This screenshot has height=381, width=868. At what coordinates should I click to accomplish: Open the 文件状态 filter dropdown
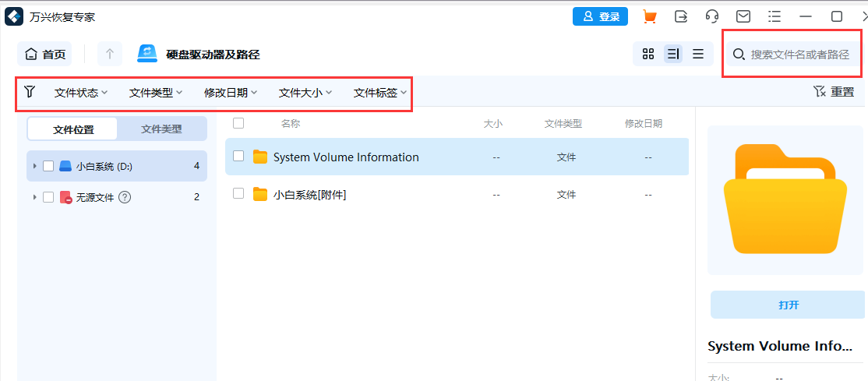pyautogui.click(x=81, y=93)
